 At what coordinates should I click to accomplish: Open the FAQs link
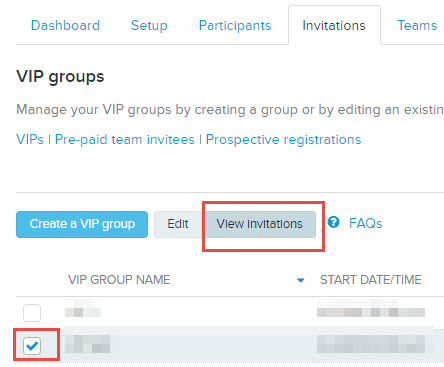pyautogui.click(x=365, y=223)
